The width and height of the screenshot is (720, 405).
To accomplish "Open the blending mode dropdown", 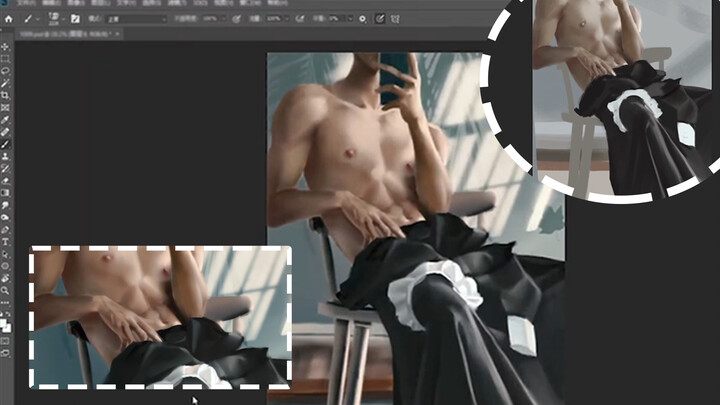I will [136, 19].
